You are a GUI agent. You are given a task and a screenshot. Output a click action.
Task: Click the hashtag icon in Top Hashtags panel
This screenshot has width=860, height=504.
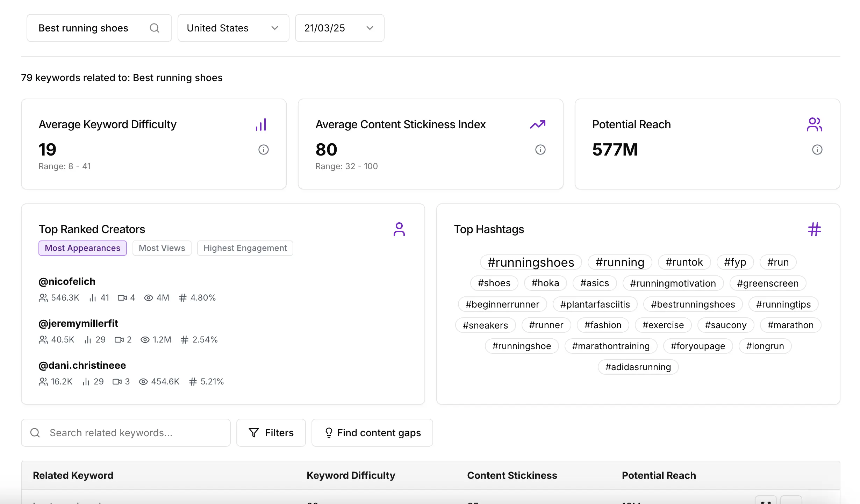[814, 229]
